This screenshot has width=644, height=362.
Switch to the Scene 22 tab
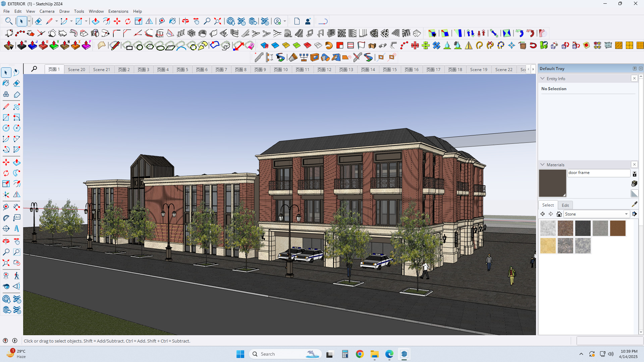pyautogui.click(x=504, y=69)
